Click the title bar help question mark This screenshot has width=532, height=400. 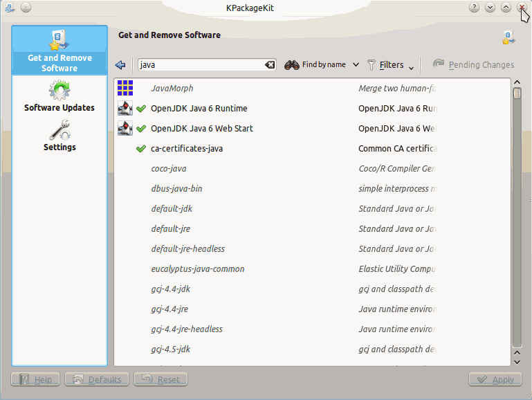pyautogui.click(x=474, y=7)
